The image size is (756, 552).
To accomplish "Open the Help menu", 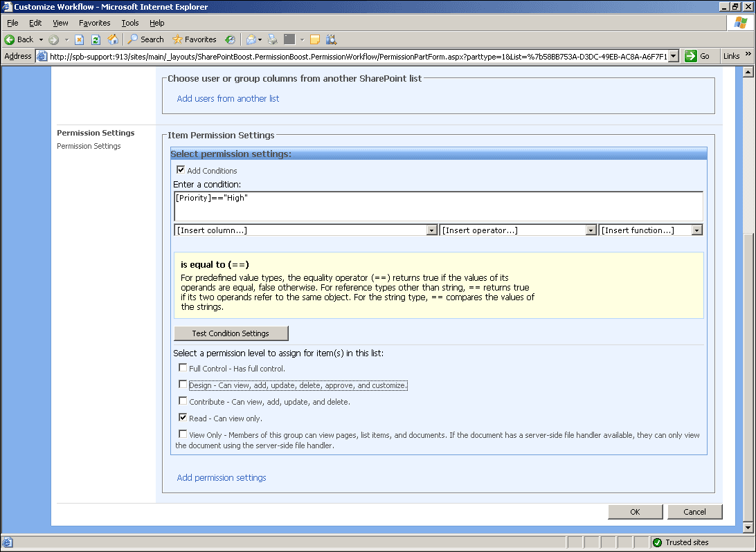I will coord(156,23).
